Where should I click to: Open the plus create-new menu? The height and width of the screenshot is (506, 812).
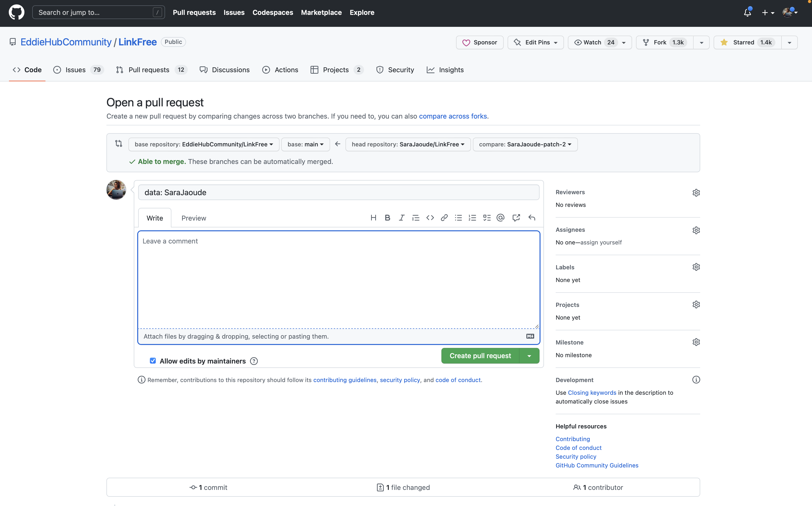click(x=768, y=13)
